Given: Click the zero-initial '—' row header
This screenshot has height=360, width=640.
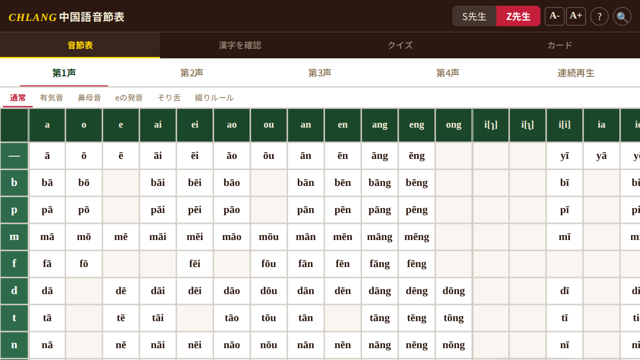Looking at the screenshot, I should tap(14, 156).
